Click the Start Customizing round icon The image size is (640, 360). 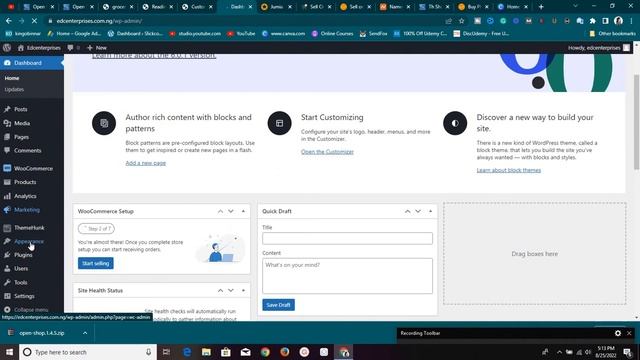tap(280, 123)
